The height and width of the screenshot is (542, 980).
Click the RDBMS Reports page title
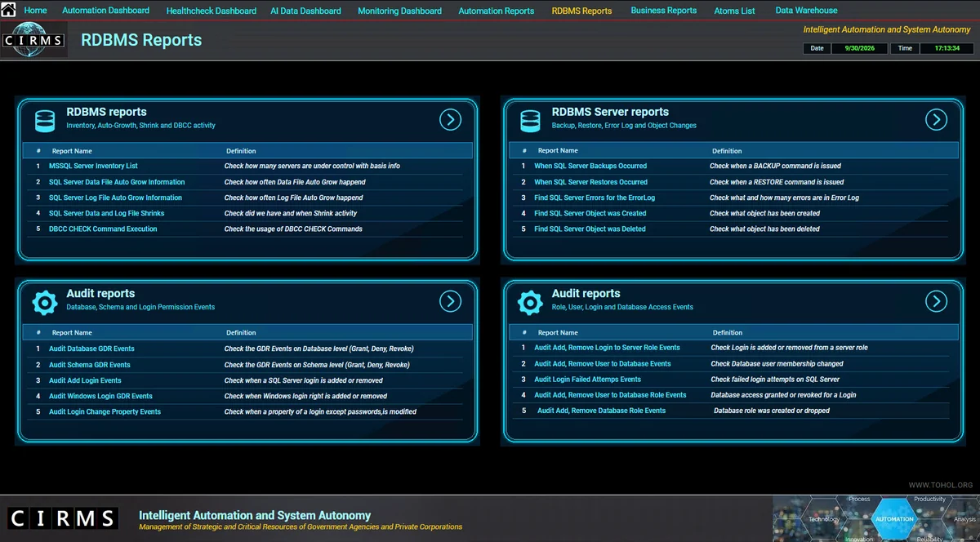point(141,40)
